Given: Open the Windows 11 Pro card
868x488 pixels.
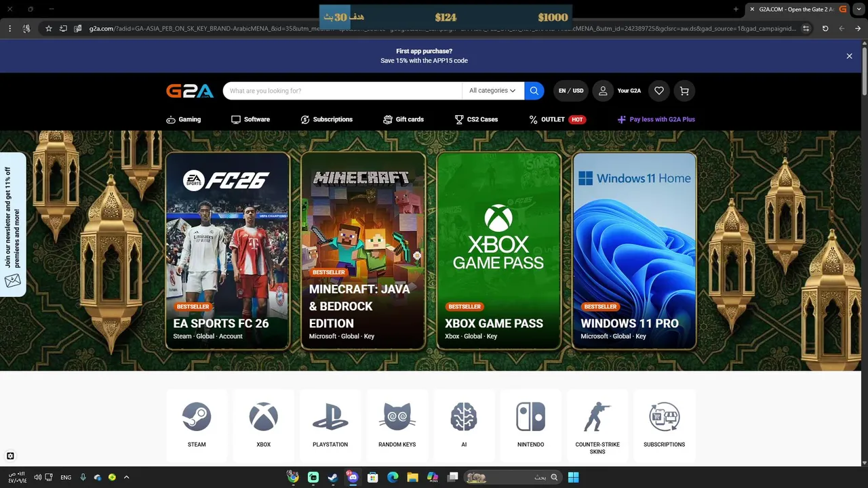Looking at the screenshot, I should pyautogui.click(x=635, y=251).
